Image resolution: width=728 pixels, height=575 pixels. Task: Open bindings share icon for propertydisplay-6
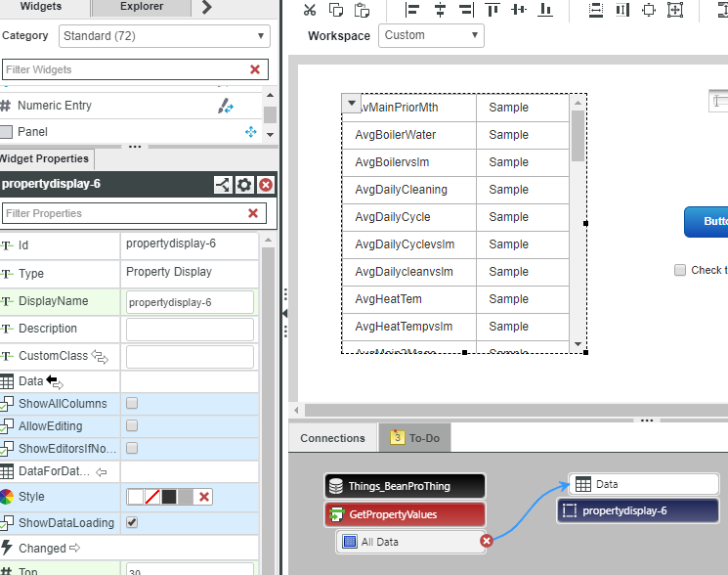click(x=223, y=185)
